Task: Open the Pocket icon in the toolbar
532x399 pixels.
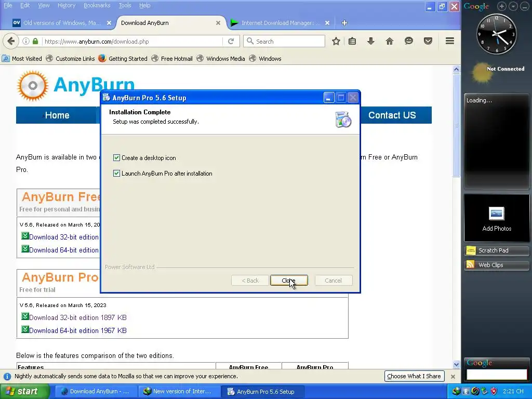Action: [428, 42]
